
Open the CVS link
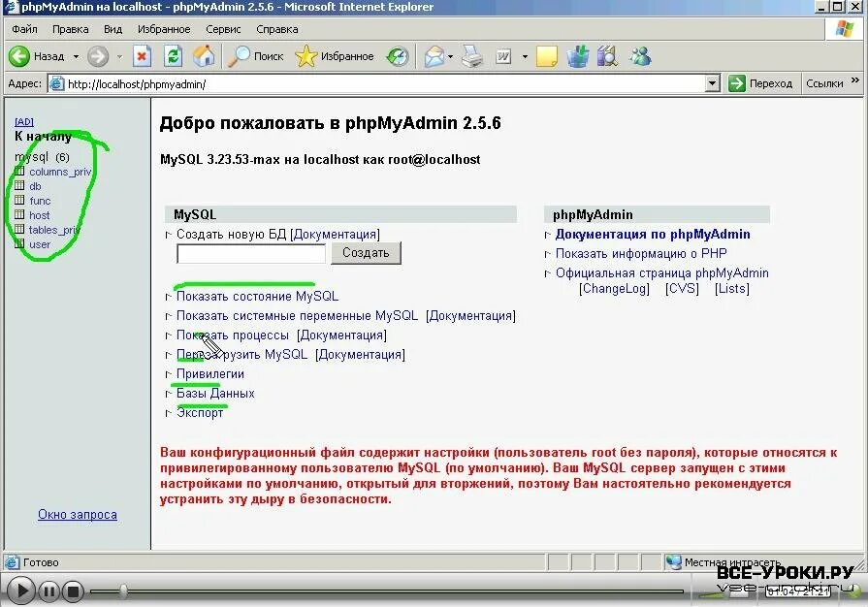coord(682,289)
